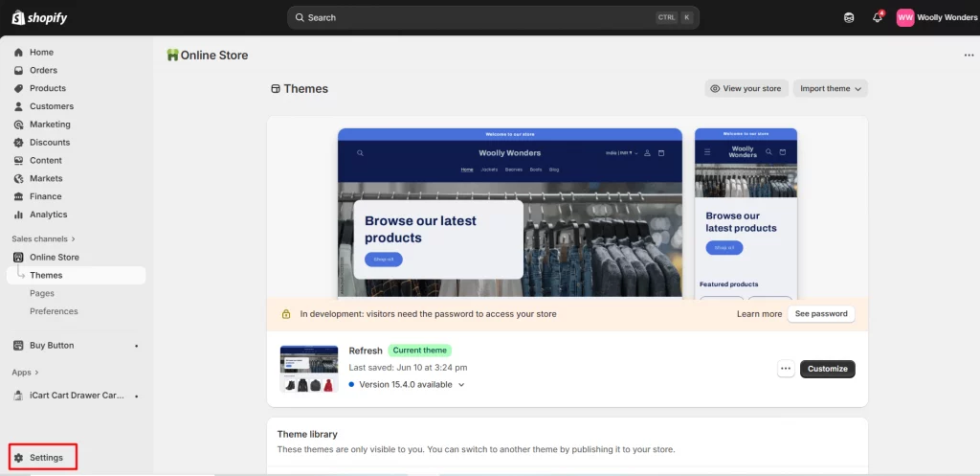
Task: Click the Refresh theme thumbnail
Action: (309, 369)
